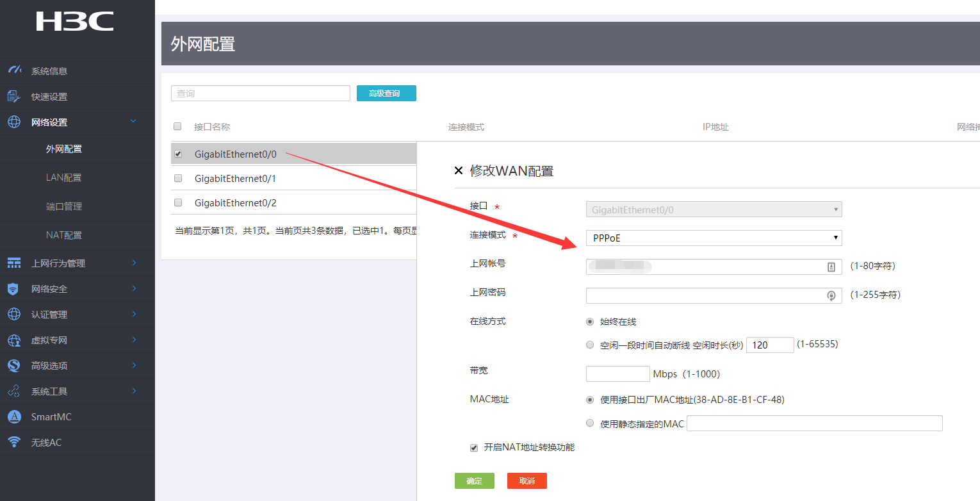Select 使用接口出厂MAC地址 radio button
Screen dimensions: 980x501
pos(590,400)
